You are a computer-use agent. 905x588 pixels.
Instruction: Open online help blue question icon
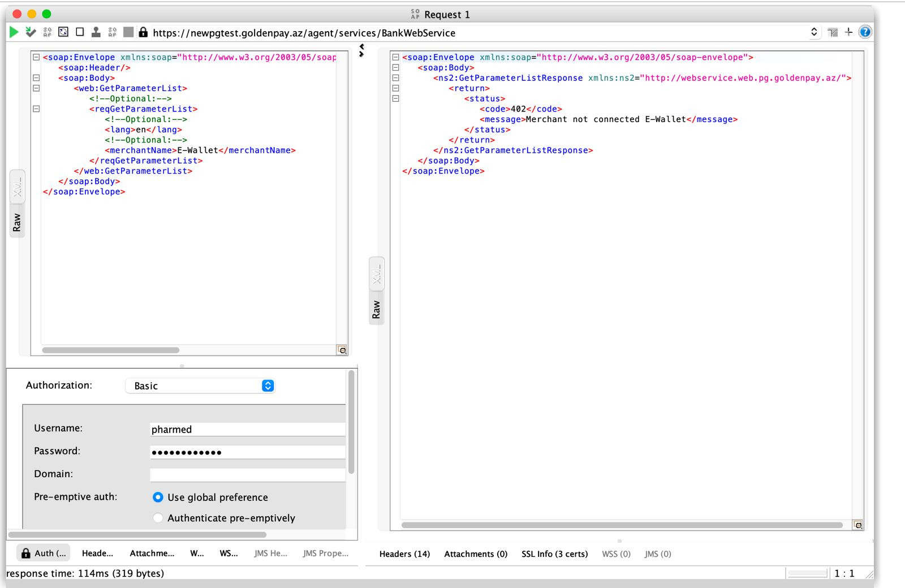[x=865, y=32]
